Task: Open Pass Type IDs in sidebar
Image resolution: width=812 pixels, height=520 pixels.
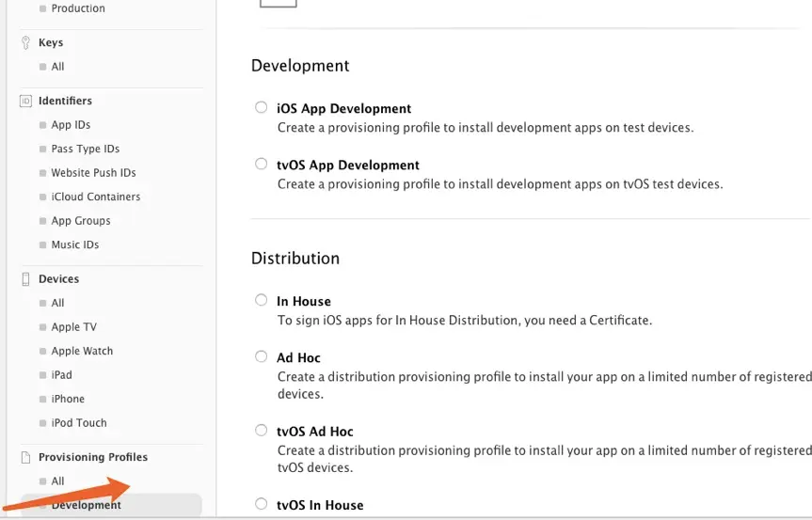Action: [86, 149]
